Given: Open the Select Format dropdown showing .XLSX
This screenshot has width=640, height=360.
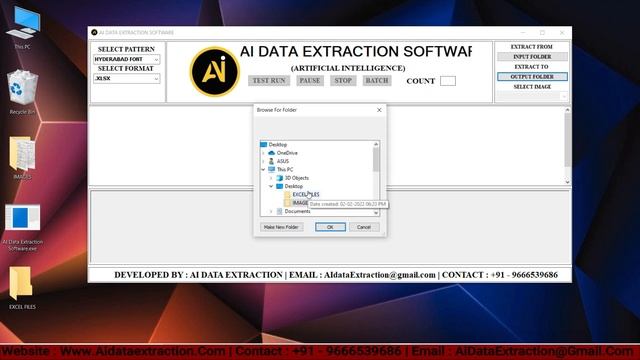Looking at the screenshot, I should tap(127, 78).
